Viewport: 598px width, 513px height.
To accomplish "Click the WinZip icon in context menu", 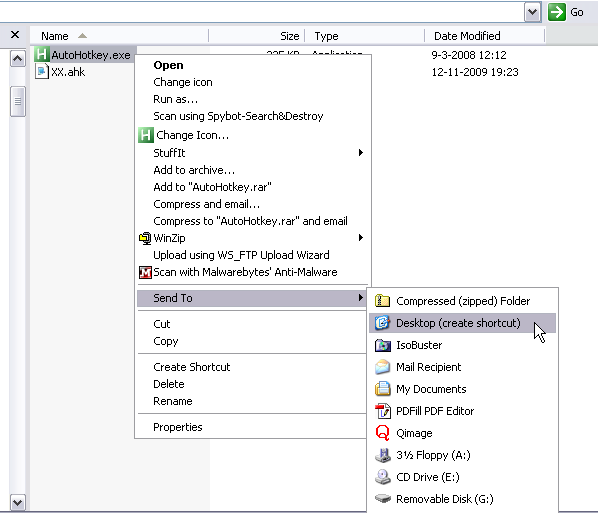I will click(145, 238).
